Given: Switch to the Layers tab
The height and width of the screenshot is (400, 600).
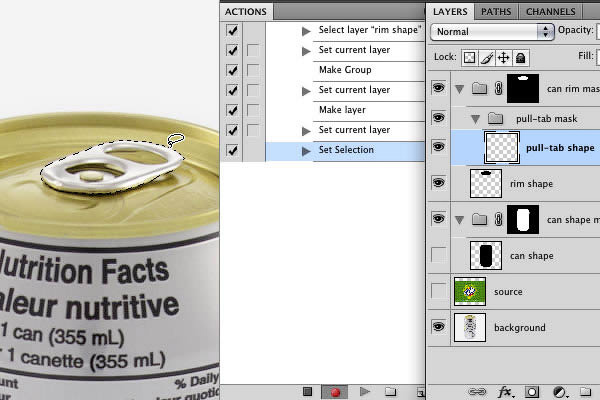Looking at the screenshot, I should coord(450,11).
